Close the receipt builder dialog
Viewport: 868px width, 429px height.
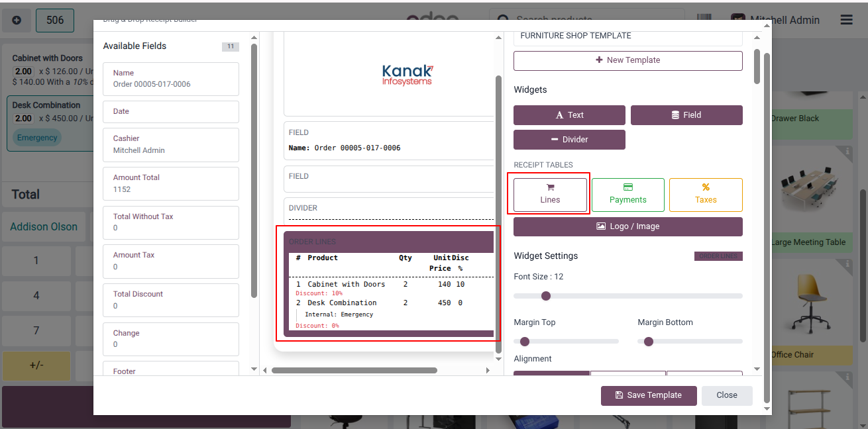(727, 395)
